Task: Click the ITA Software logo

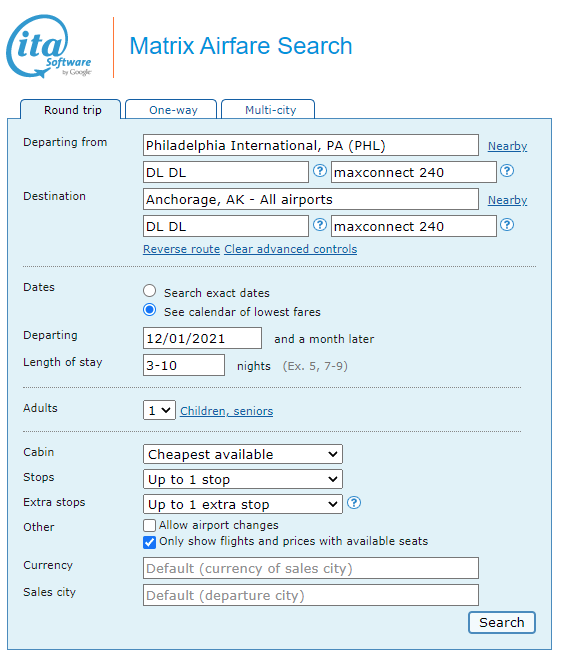Action: [x=49, y=46]
